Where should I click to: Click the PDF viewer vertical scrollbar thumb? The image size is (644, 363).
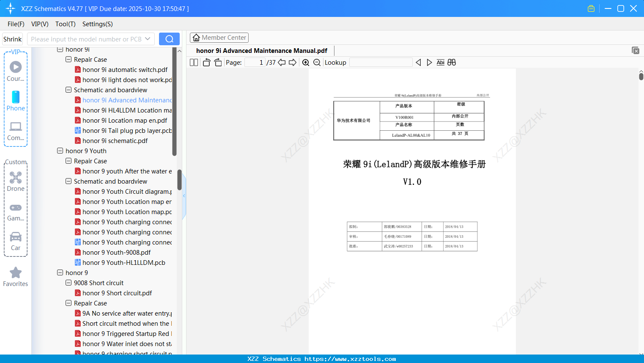point(641,77)
